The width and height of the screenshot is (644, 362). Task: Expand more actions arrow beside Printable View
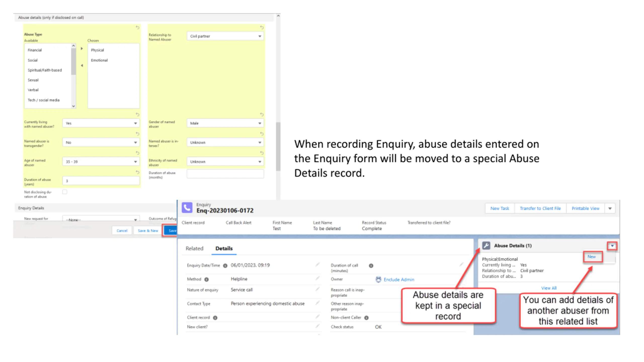click(610, 208)
